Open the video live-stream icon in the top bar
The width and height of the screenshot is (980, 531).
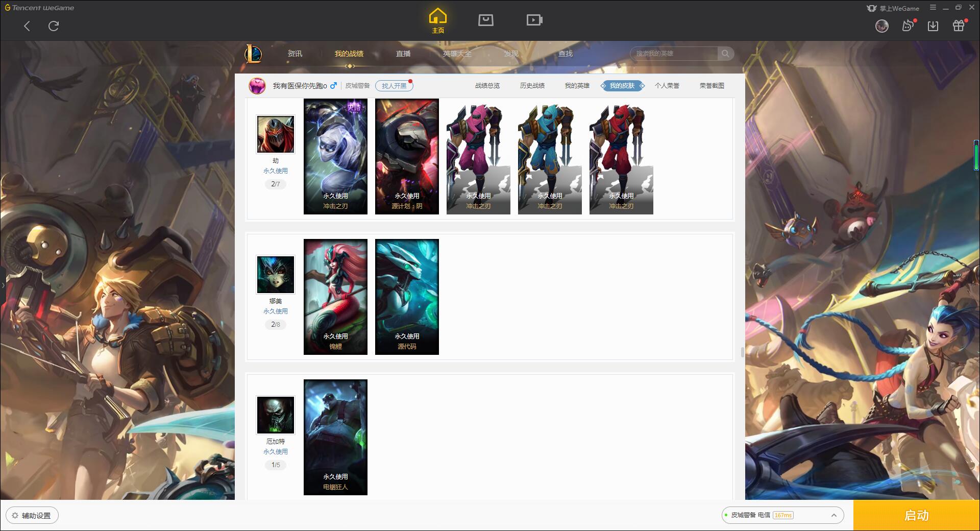coord(534,20)
